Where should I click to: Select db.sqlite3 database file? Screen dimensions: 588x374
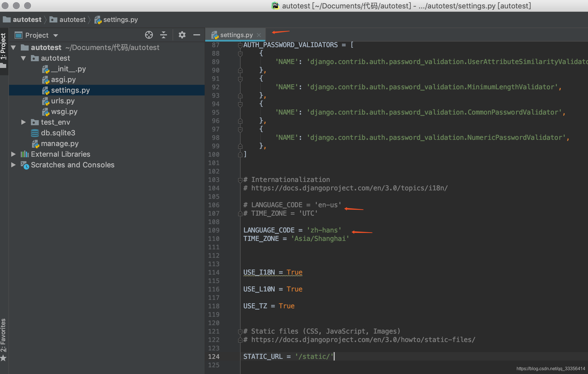click(58, 133)
